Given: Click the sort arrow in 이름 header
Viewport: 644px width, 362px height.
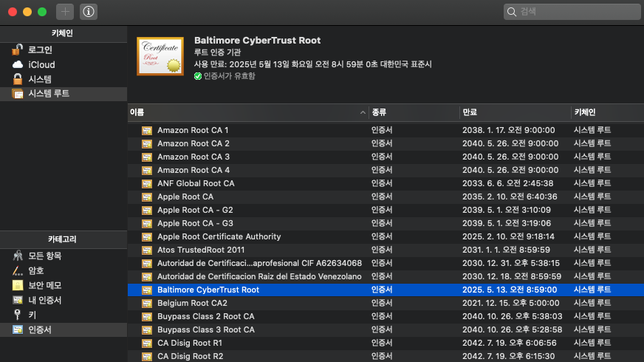Looking at the screenshot, I should (363, 112).
